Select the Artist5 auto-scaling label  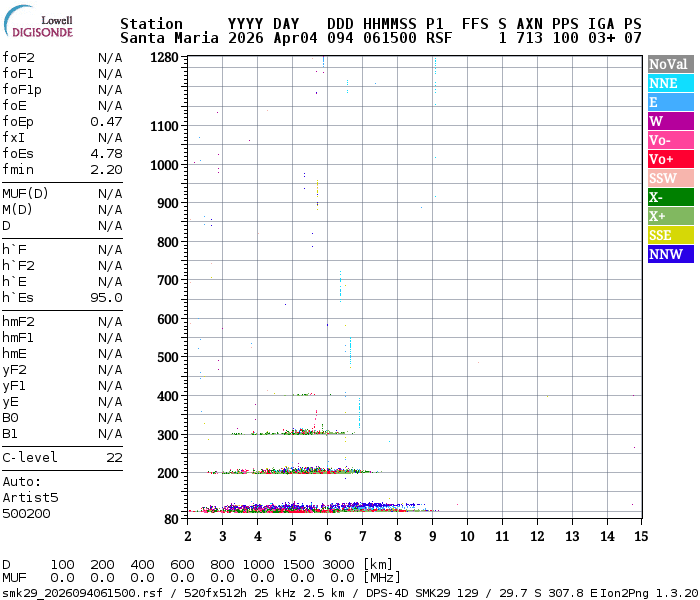coord(30,497)
